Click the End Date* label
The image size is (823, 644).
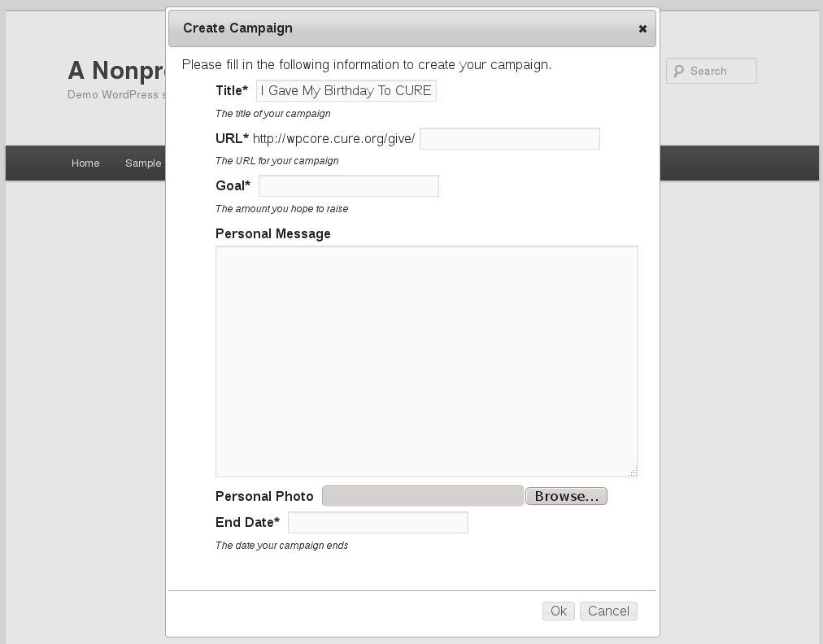(x=248, y=522)
